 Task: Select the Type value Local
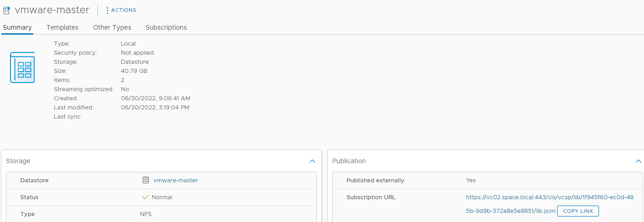[128, 44]
